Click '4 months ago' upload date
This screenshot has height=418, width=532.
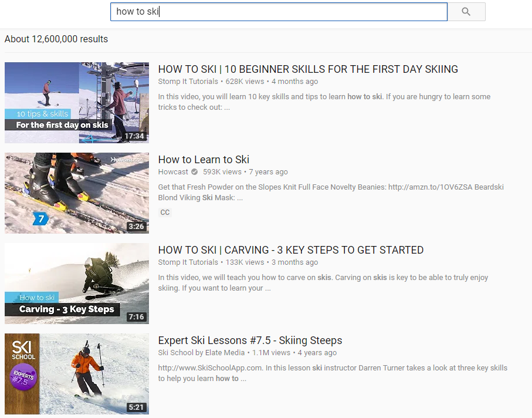pos(295,82)
